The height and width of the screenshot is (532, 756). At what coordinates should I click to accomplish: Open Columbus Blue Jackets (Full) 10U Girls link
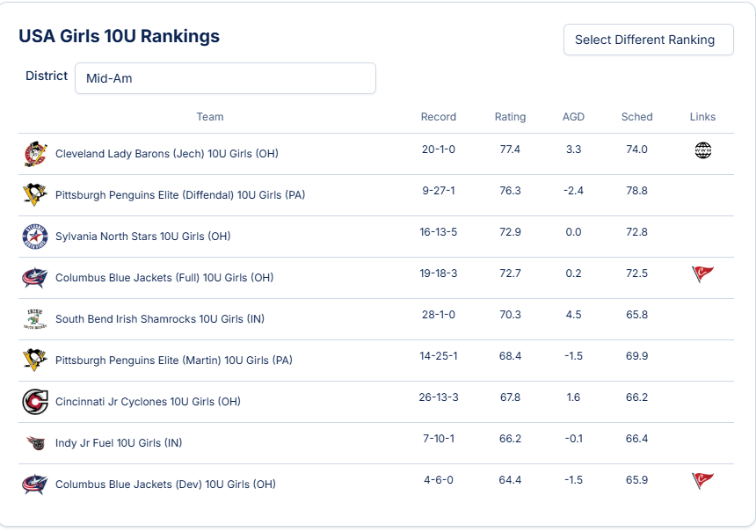[164, 278]
